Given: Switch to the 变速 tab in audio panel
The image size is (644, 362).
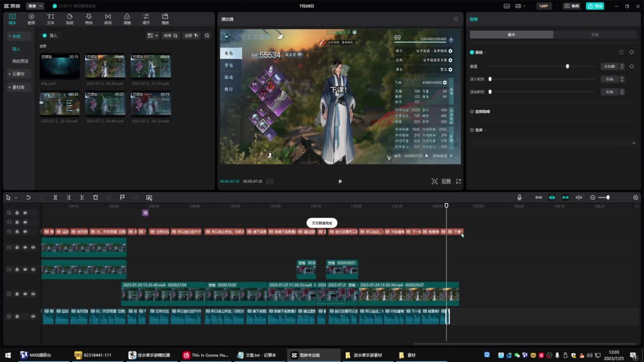Looking at the screenshot, I should (x=595, y=35).
